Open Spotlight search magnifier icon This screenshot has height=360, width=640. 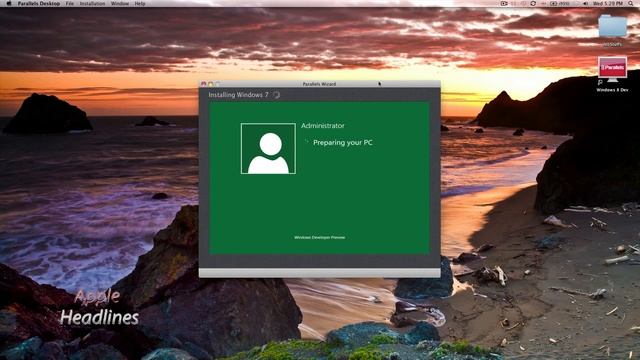(x=631, y=3)
